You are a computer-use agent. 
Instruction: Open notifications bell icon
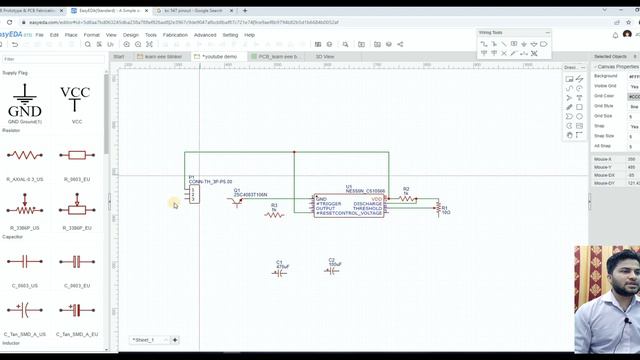[615, 35]
